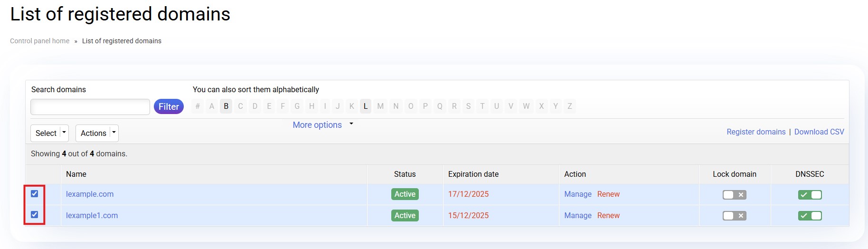
Task: Filter domains by letter L
Action: (x=365, y=106)
